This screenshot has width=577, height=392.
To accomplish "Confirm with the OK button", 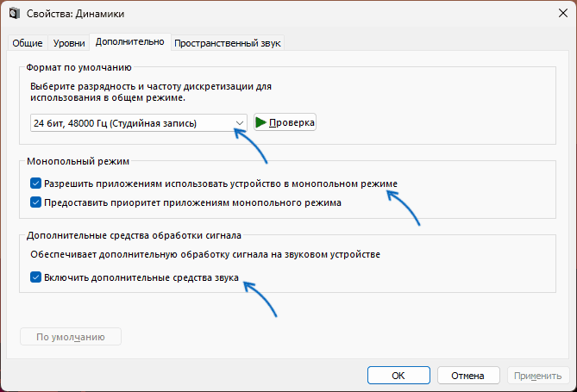I will pos(398,376).
